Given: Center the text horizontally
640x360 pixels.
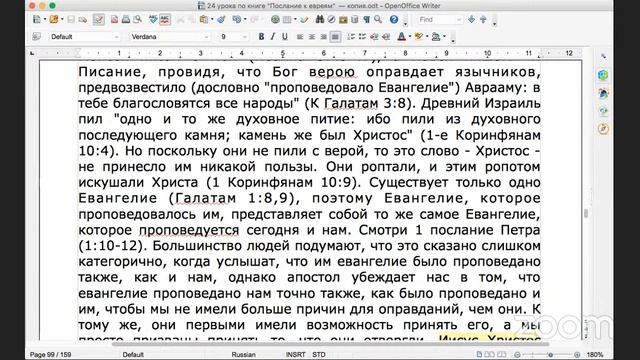Looking at the screenshot, I should (x=312, y=37).
